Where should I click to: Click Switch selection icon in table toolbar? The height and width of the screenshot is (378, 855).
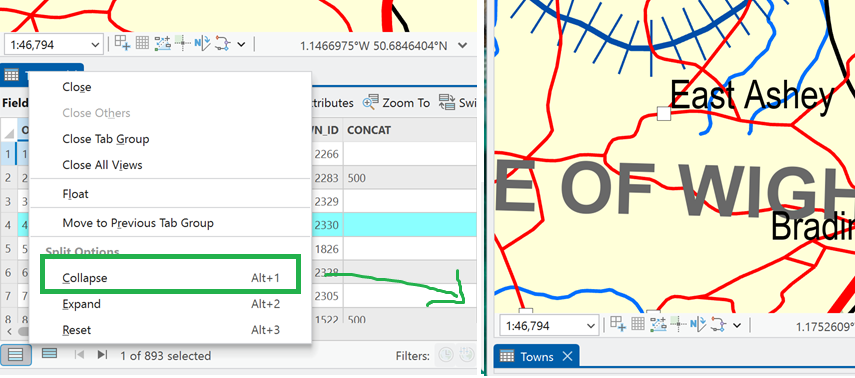447,103
